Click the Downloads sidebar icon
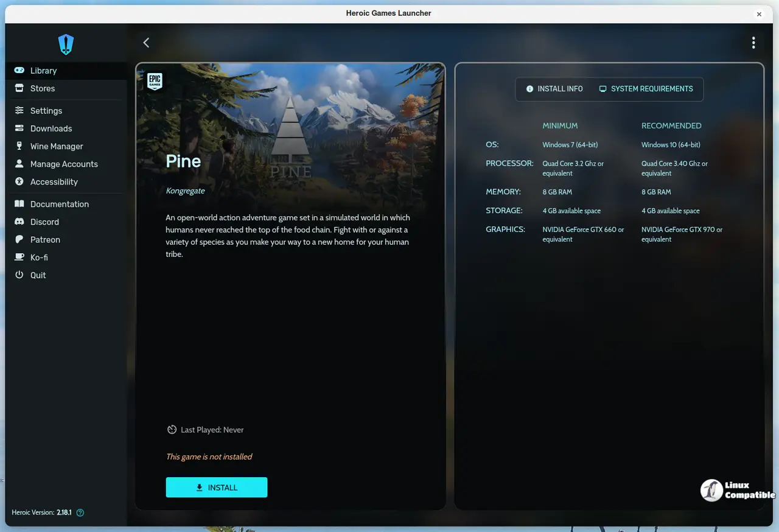 (19, 128)
